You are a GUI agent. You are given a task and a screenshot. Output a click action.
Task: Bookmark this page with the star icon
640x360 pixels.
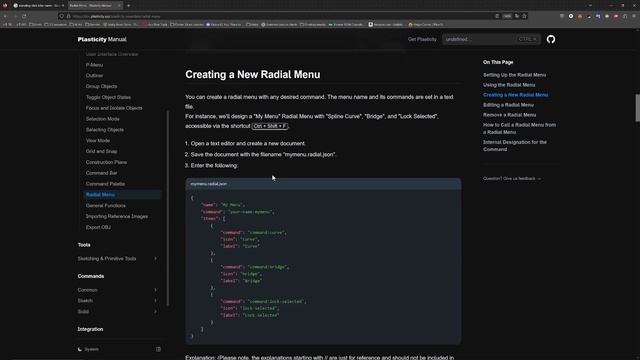coord(524,16)
